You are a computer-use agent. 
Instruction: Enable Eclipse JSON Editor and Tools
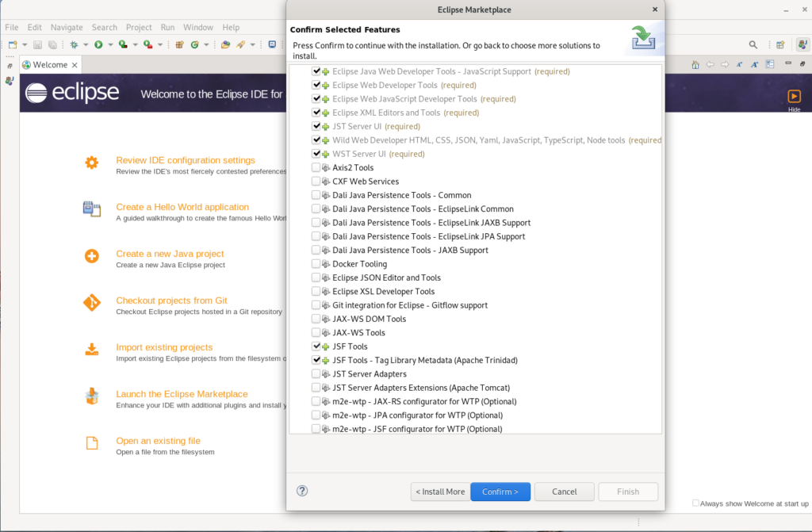pyautogui.click(x=316, y=277)
